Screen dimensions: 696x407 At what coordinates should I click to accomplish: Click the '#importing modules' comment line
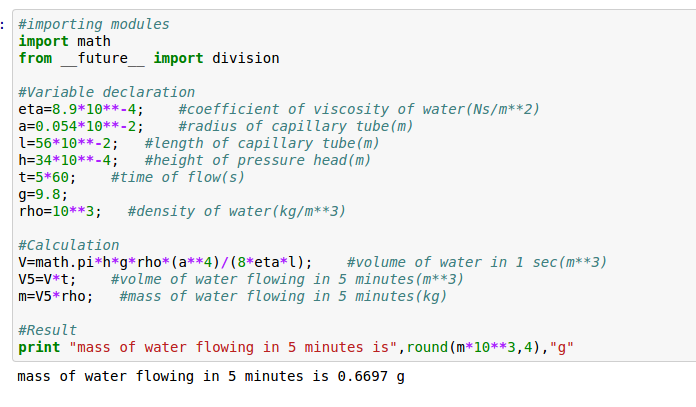coord(94,24)
